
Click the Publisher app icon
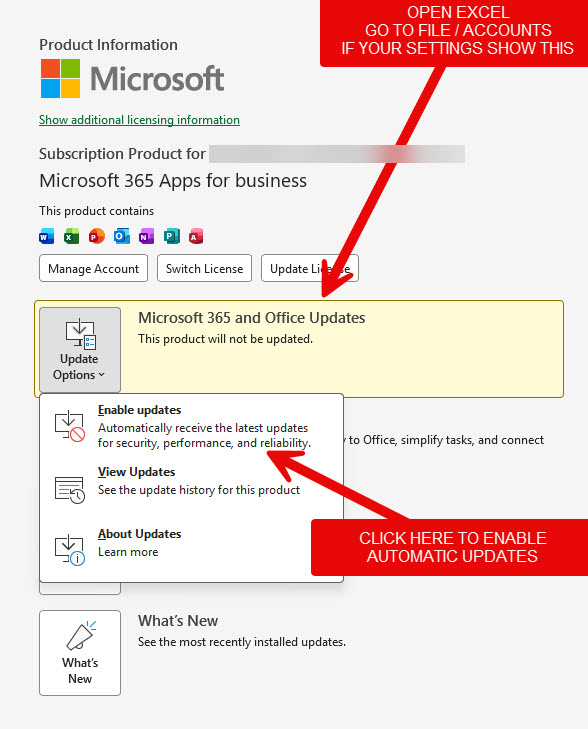172,236
